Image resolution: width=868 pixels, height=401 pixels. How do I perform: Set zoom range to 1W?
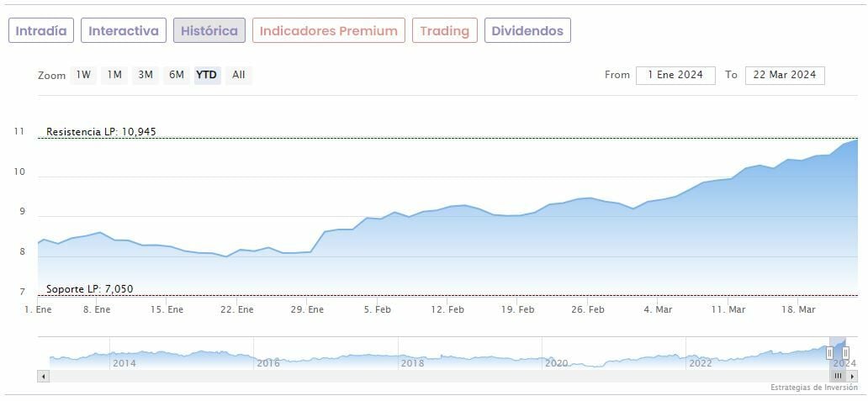coord(83,75)
